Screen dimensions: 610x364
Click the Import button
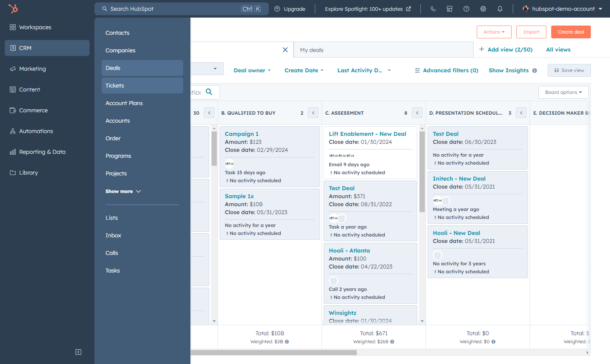pos(531,32)
